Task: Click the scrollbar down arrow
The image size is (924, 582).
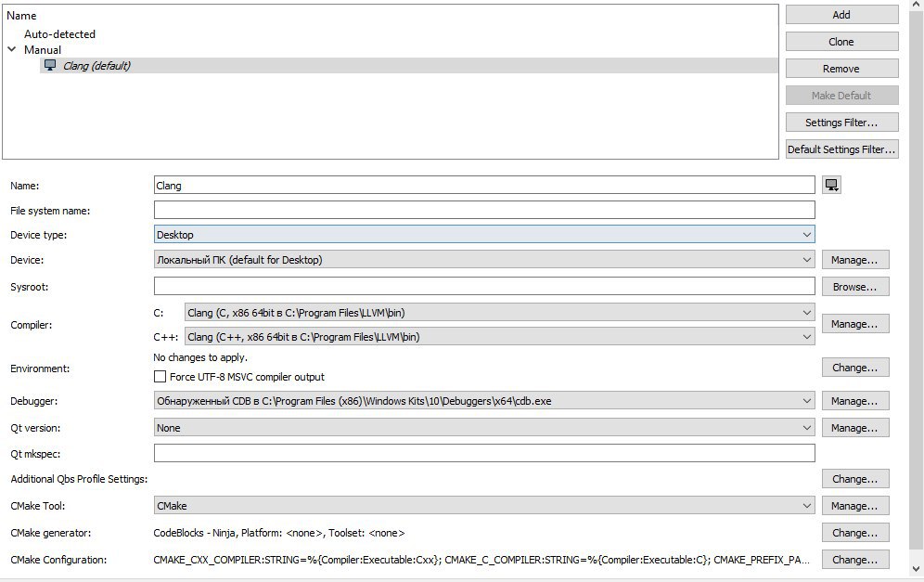Action: pos(917,569)
